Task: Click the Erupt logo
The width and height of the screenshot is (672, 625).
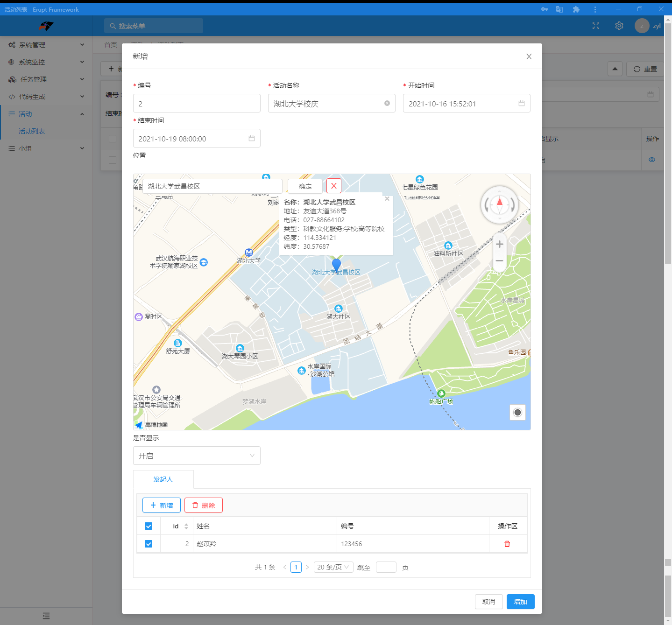Action: coord(46,26)
